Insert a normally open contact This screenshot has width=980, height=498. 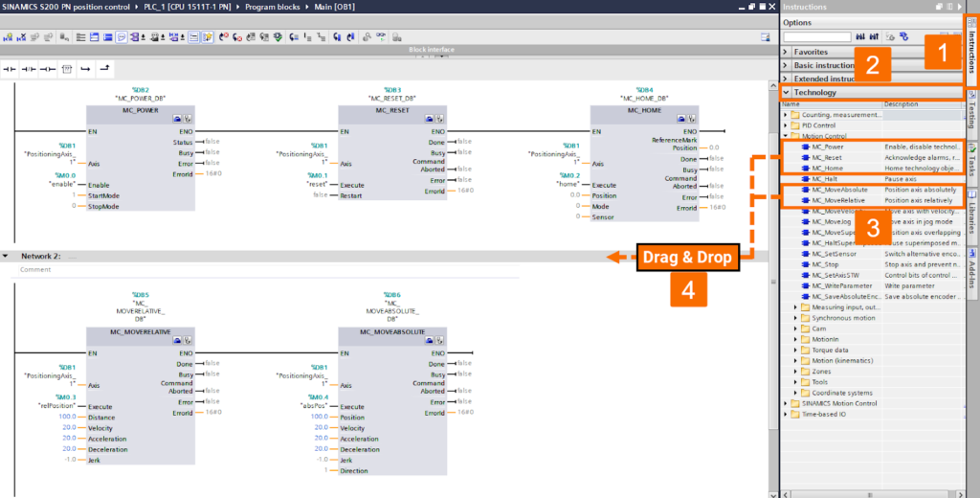tap(10, 69)
